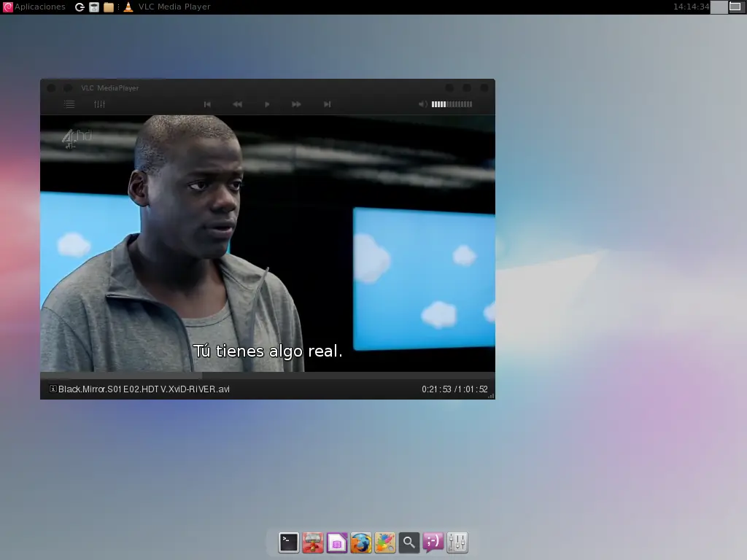Image resolution: width=747 pixels, height=560 pixels.
Task: Jump to the previous track in VLC
Action: [x=207, y=104]
